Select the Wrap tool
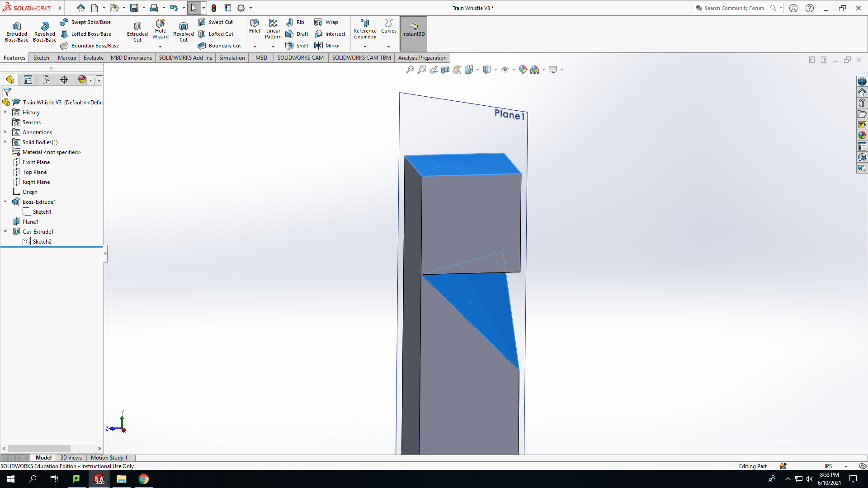 (326, 22)
